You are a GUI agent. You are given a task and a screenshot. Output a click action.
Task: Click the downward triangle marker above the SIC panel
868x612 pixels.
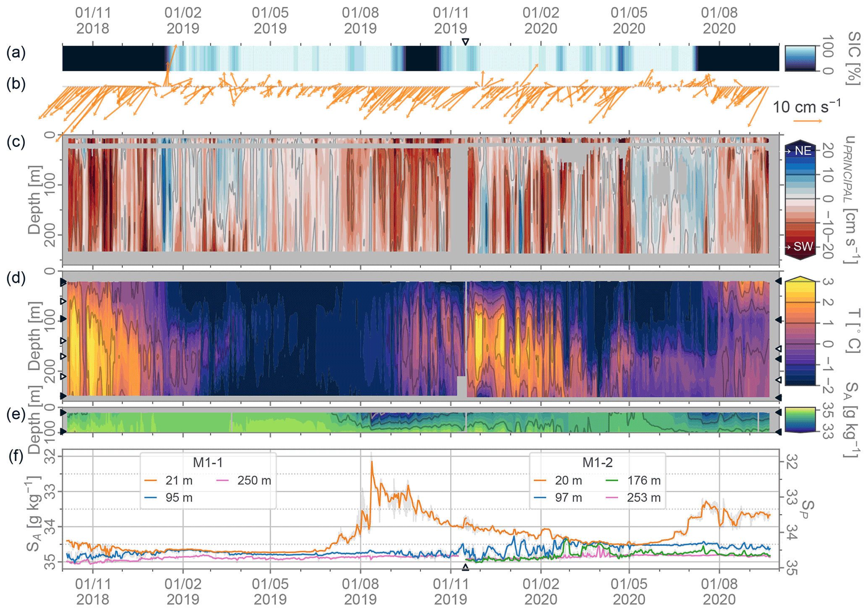pos(465,42)
